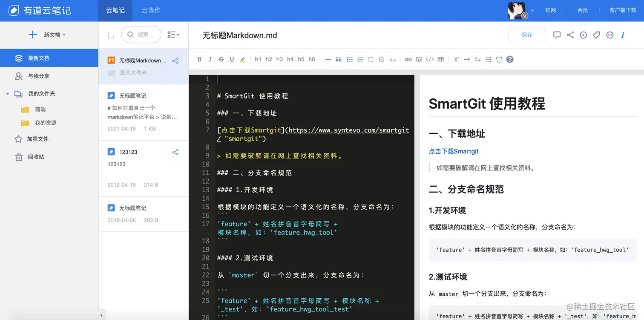Click 点击下载Smartgit link in preview
This screenshot has height=320, width=644.
(454, 151)
